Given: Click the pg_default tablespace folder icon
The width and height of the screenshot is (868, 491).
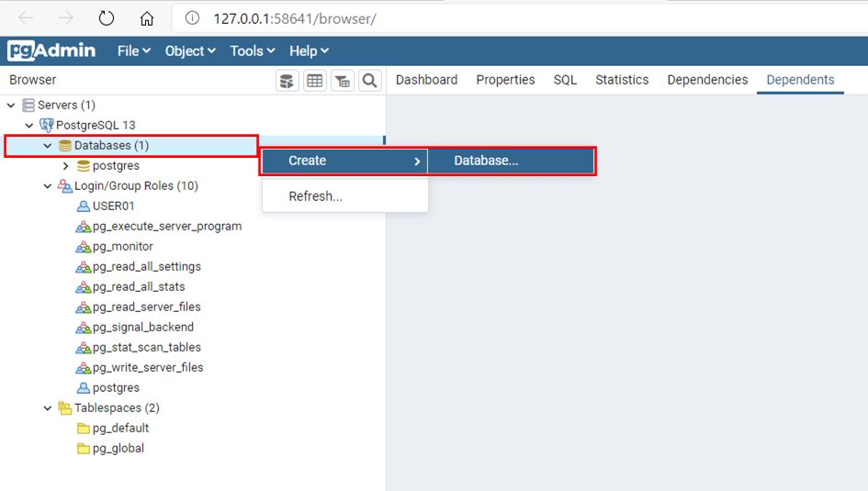Looking at the screenshot, I should coord(84,429).
